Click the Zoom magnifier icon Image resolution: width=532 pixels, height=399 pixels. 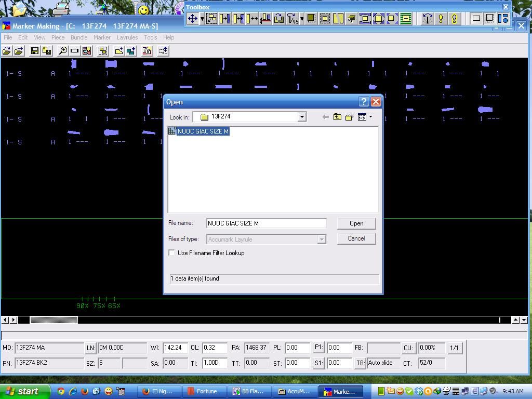[63, 51]
